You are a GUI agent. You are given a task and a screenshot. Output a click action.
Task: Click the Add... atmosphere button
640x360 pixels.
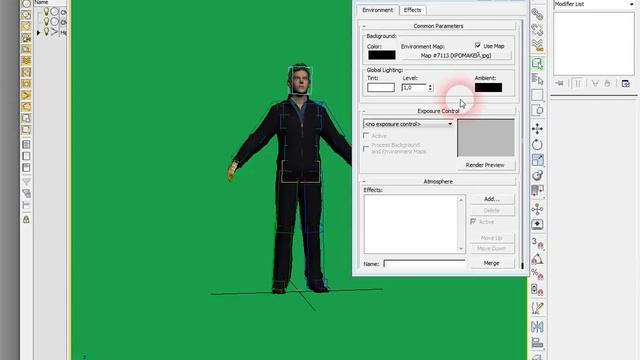[492, 199]
